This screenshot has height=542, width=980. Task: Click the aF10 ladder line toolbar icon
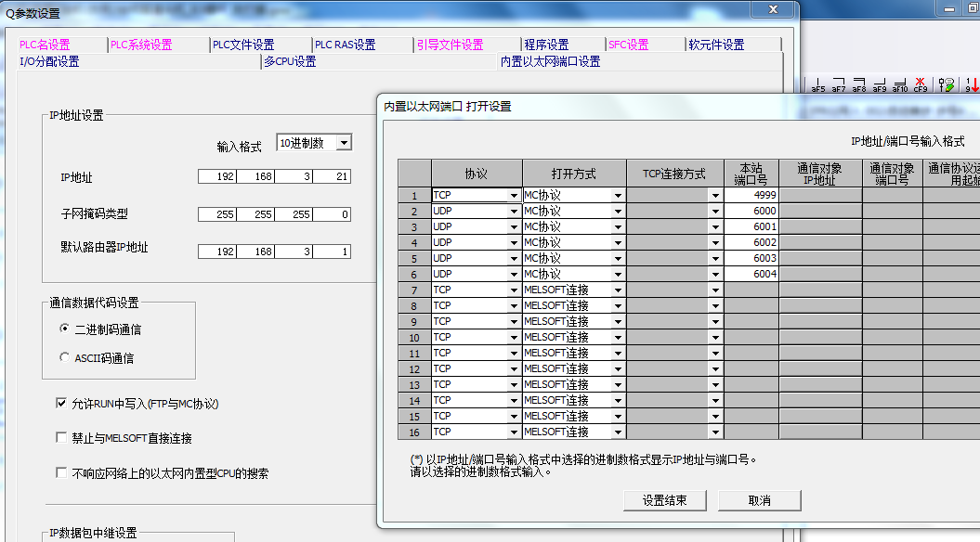[x=900, y=85]
